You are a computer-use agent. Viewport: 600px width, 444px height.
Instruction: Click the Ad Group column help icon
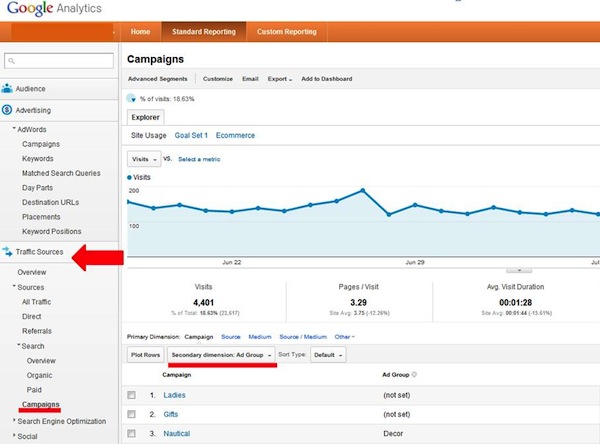[414, 374]
